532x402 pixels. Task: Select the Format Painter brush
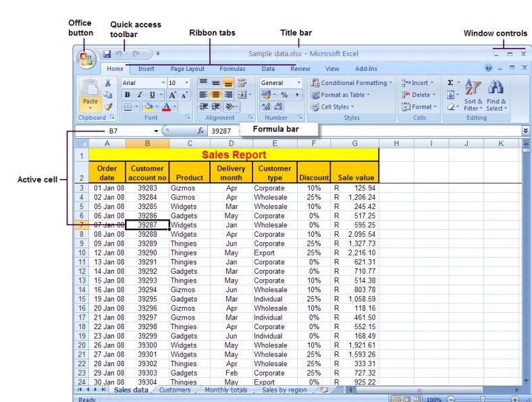[x=108, y=107]
